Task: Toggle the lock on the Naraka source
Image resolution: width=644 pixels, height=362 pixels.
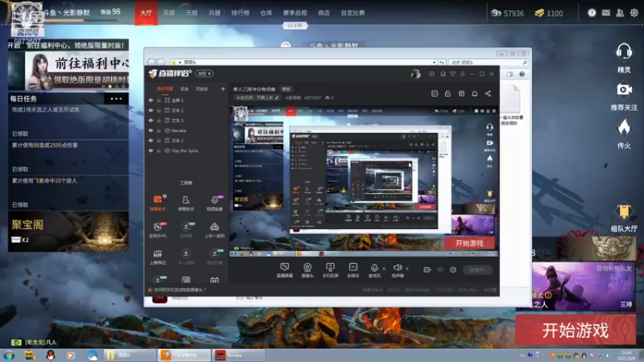Action: [x=159, y=130]
